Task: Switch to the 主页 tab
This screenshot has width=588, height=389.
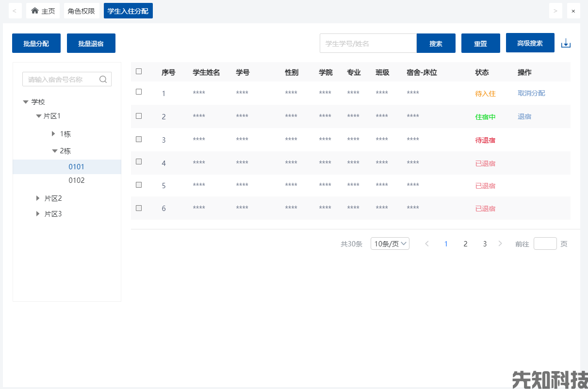Action: (43, 11)
